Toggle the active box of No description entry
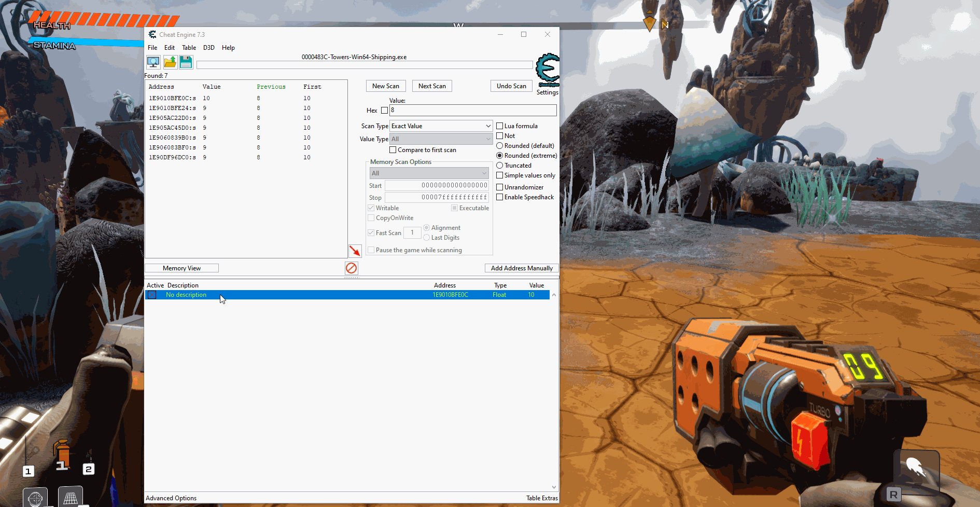 tap(152, 295)
